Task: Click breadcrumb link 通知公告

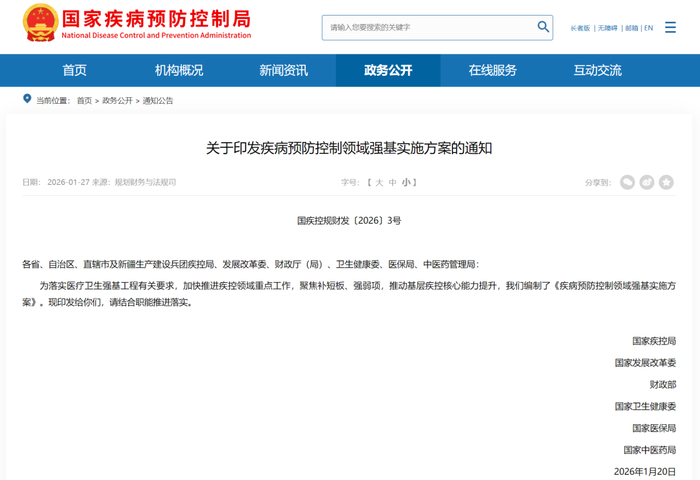Action: click(x=158, y=100)
